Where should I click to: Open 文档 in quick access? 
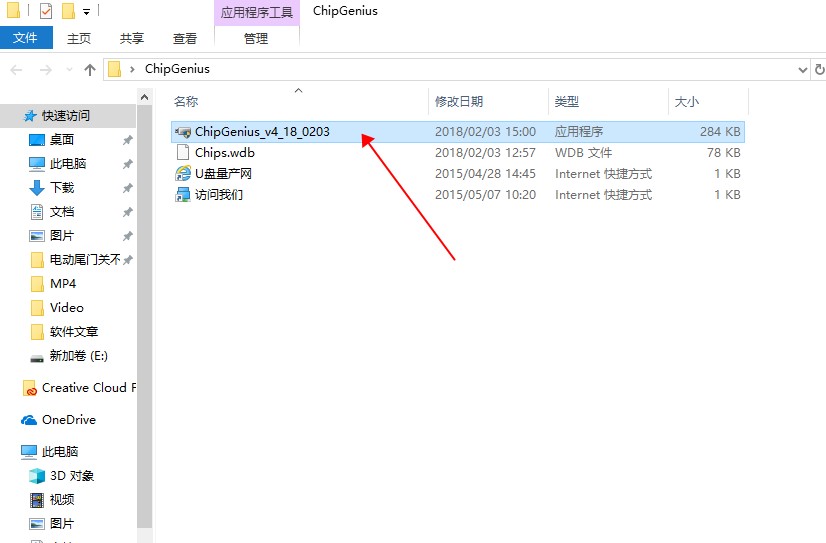[62, 212]
